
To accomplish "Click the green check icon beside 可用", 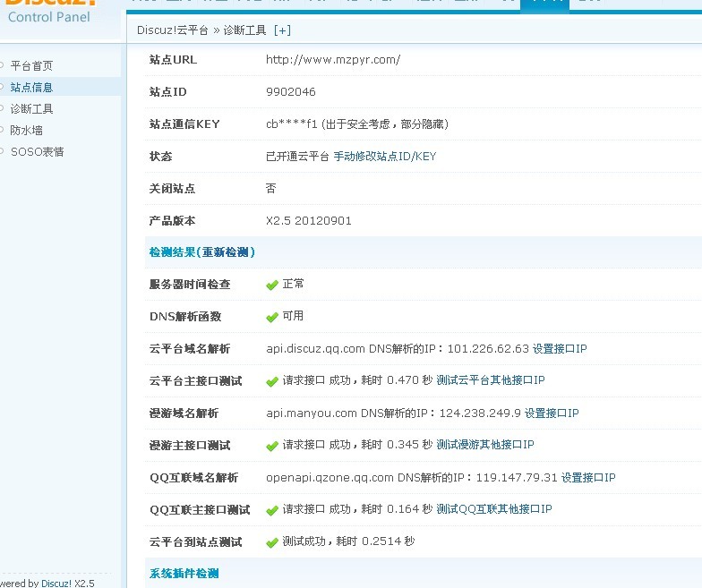I will [x=272, y=317].
